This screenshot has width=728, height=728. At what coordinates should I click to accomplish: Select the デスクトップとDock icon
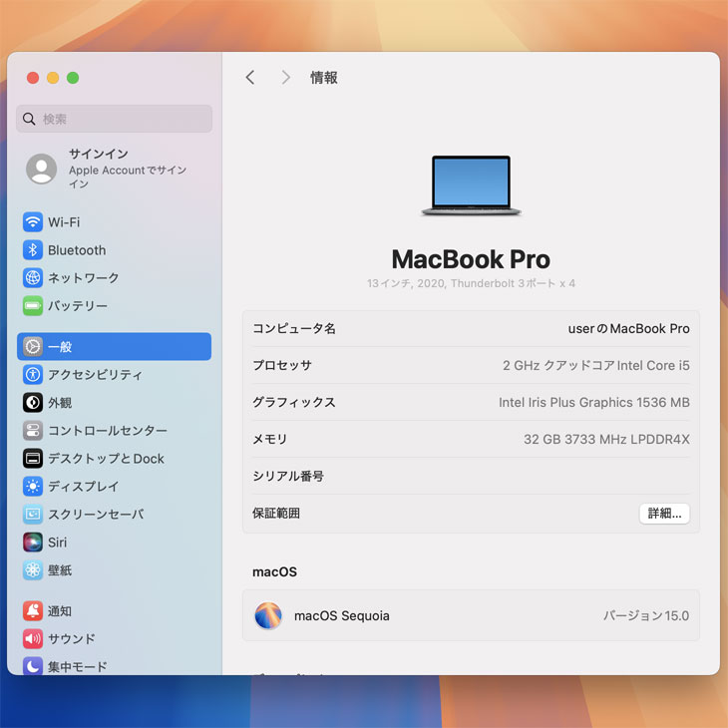tap(33, 459)
